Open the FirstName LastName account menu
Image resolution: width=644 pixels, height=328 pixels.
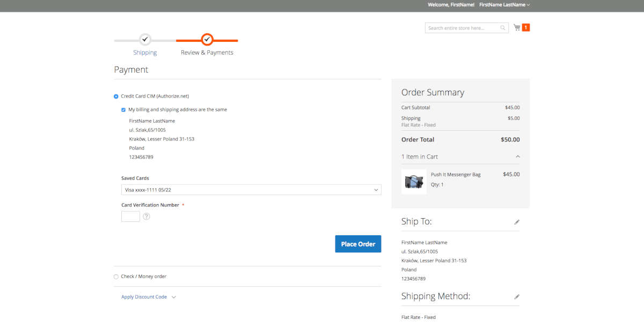[504, 5]
